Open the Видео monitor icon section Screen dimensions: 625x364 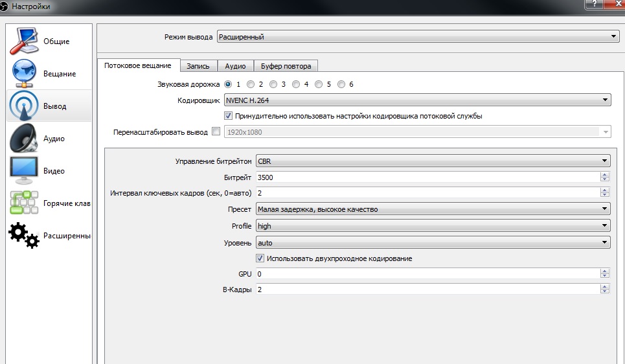(x=24, y=170)
